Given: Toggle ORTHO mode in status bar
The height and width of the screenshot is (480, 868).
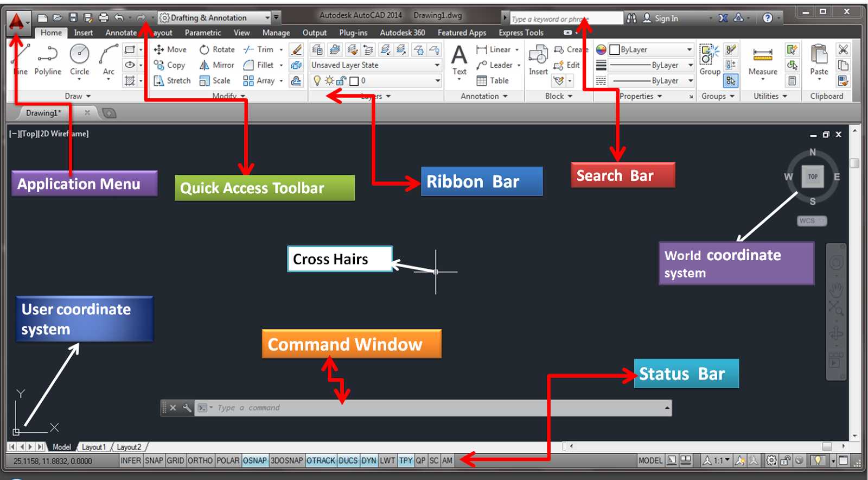Looking at the screenshot, I should click(x=200, y=460).
